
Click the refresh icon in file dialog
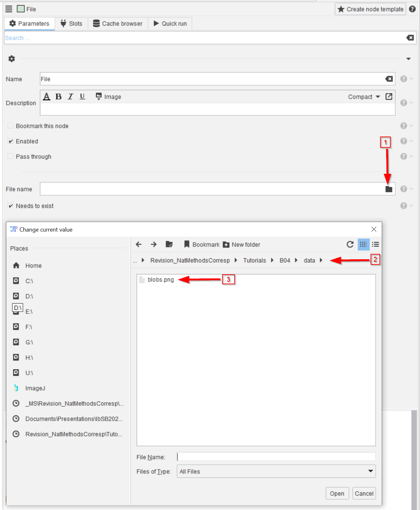click(350, 244)
